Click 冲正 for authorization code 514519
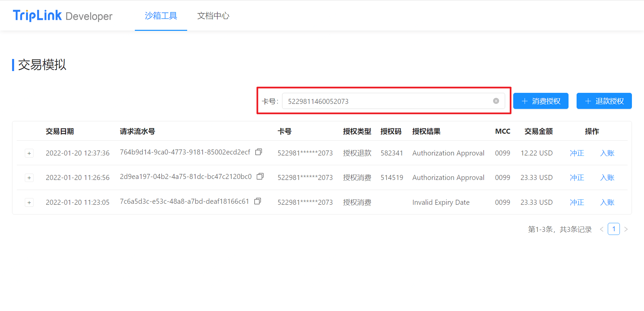Image resolution: width=644 pixels, height=311 pixels. click(x=577, y=178)
